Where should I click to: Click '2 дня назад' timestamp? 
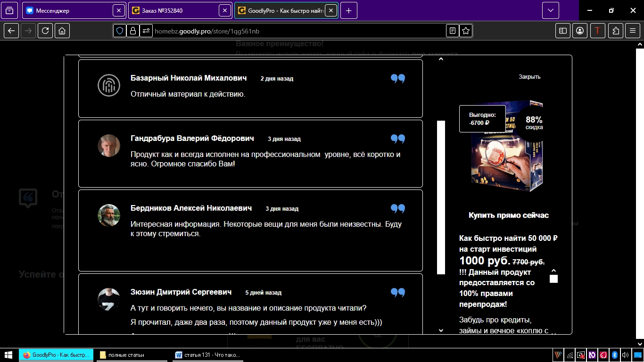tap(277, 79)
